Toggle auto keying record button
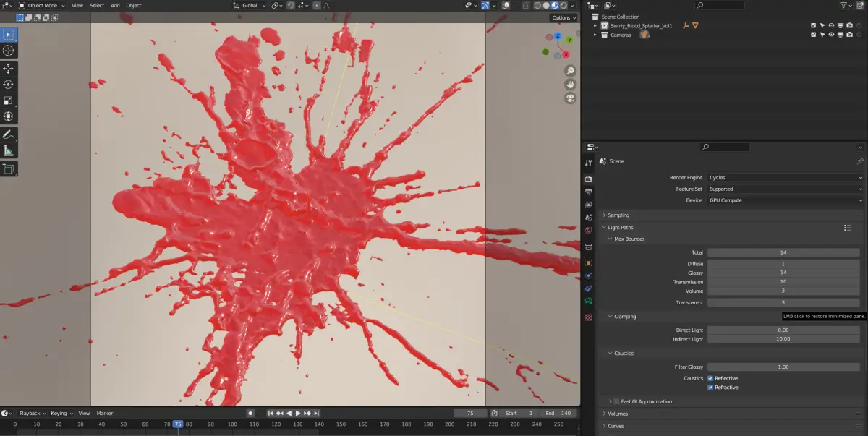 250,413
